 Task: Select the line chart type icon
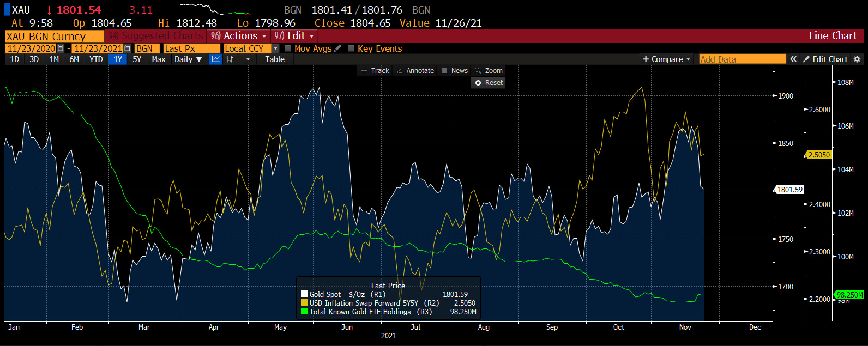click(216, 59)
